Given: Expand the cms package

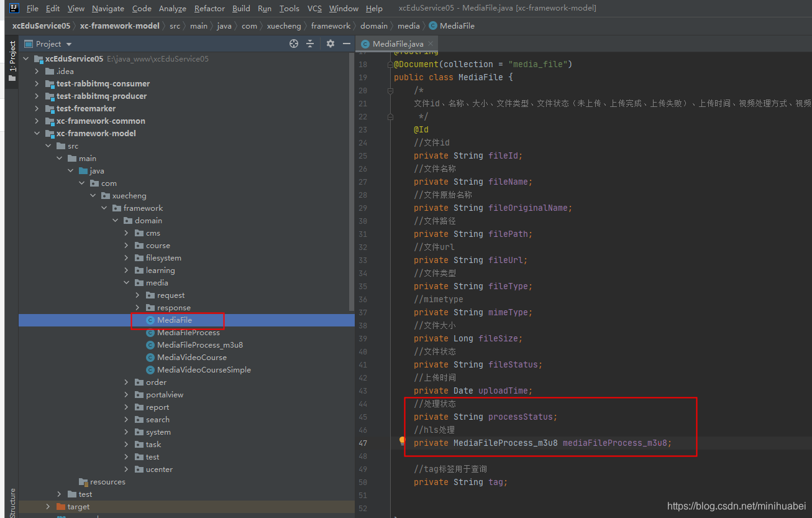Looking at the screenshot, I should (127, 233).
